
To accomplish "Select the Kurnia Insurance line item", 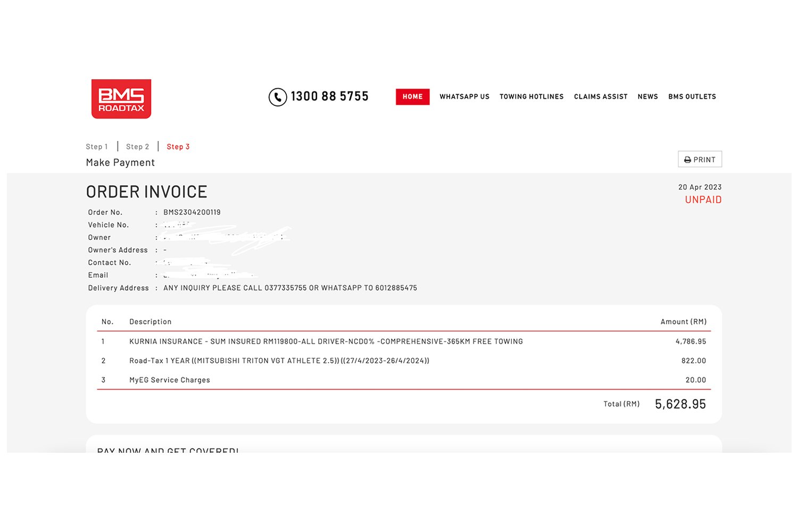I will click(x=326, y=342).
